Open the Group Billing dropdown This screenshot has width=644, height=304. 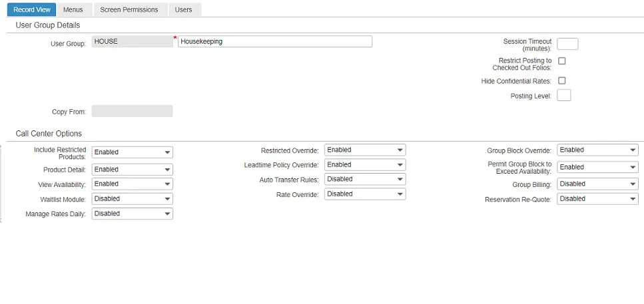point(597,184)
